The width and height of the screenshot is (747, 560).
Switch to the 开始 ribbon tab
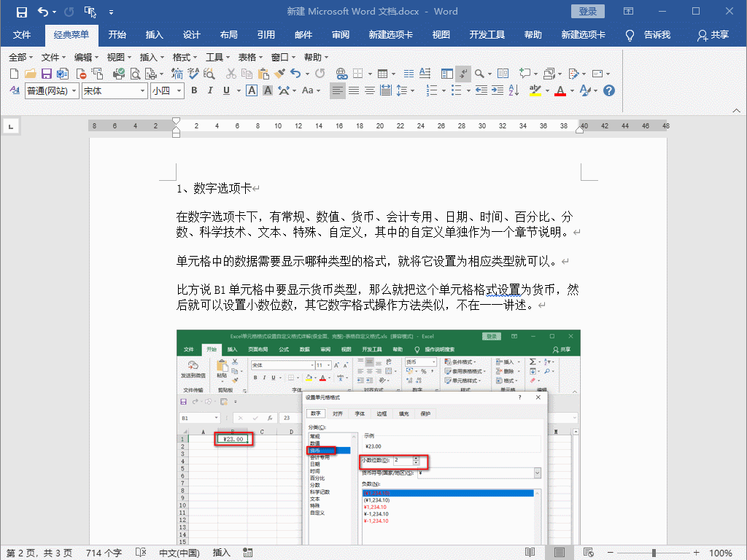coord(117,35)
